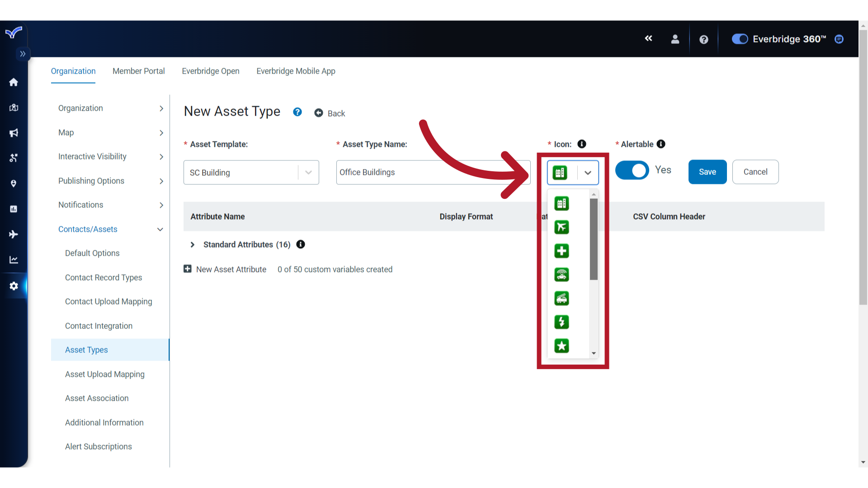Viewport: 868px width, 488px height.
Task: Open the location pin sidebar icon
Action: [14, 183]
